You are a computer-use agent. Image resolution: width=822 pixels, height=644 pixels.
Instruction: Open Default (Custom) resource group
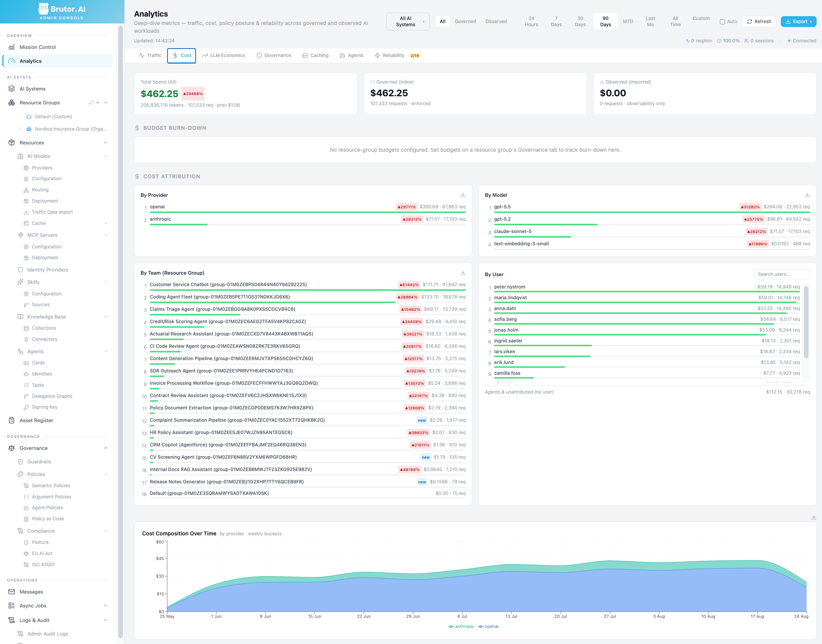pos(54,117)
